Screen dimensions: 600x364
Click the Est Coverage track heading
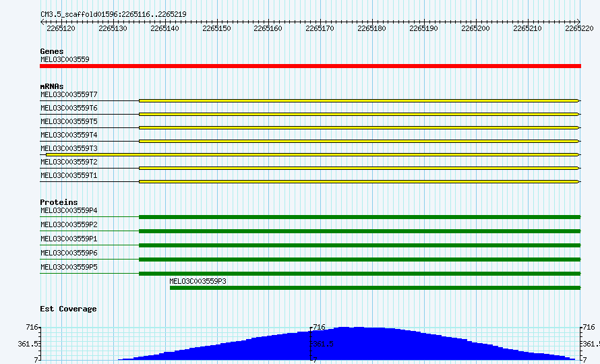coord(68,309)
